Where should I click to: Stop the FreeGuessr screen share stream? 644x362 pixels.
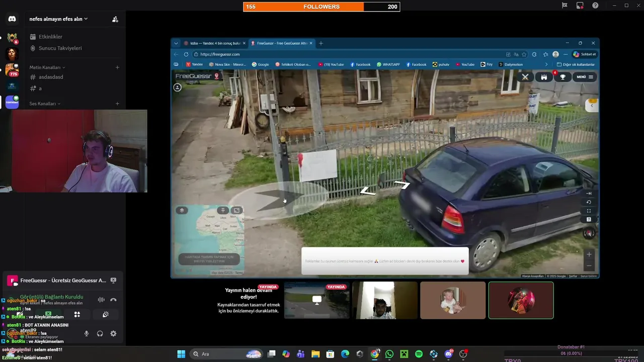114,280
